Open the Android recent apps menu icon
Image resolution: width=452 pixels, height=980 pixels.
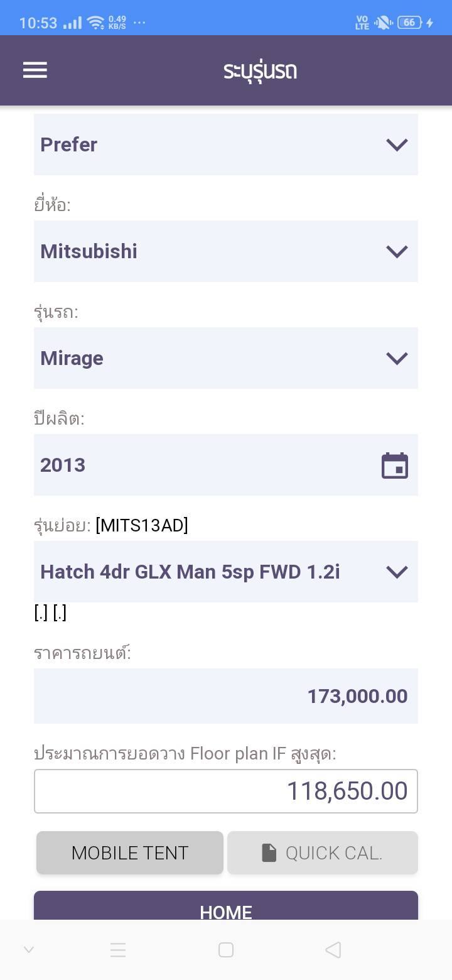118,950
